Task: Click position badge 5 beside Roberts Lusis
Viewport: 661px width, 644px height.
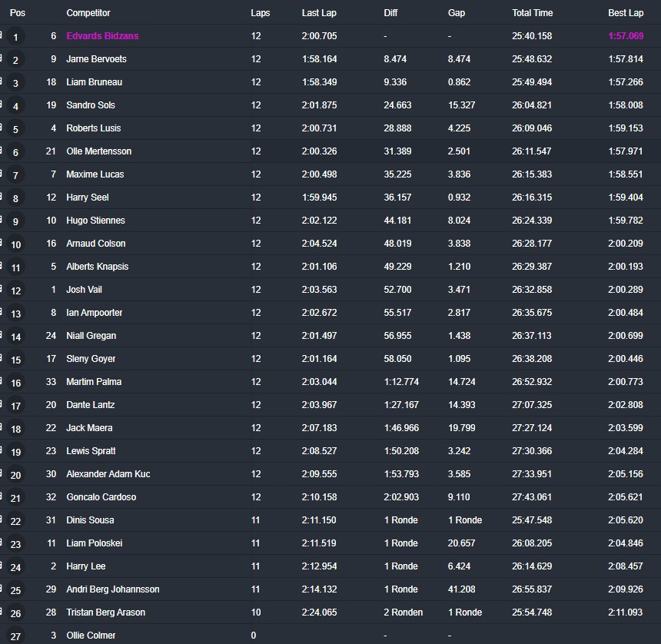Action: click(x=16, y=129)
